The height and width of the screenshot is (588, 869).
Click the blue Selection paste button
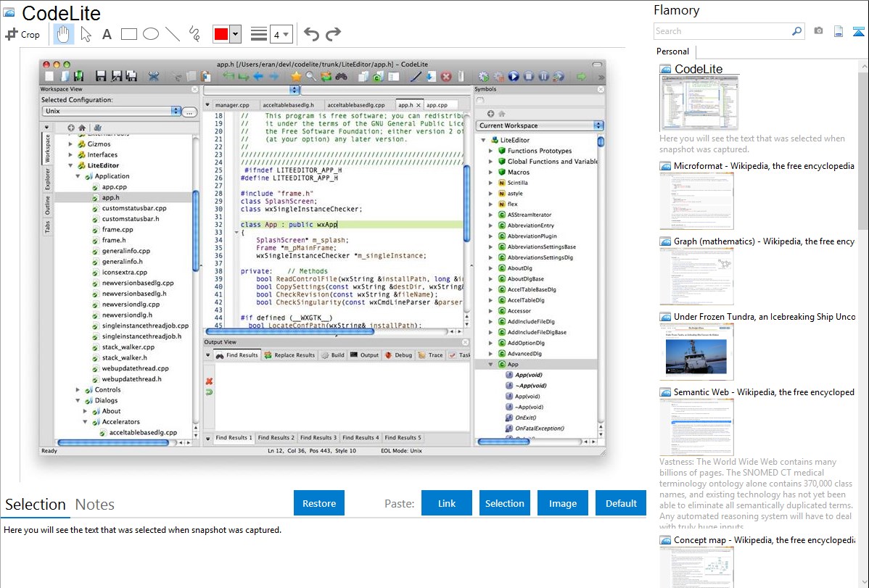(x=505, y=503)
